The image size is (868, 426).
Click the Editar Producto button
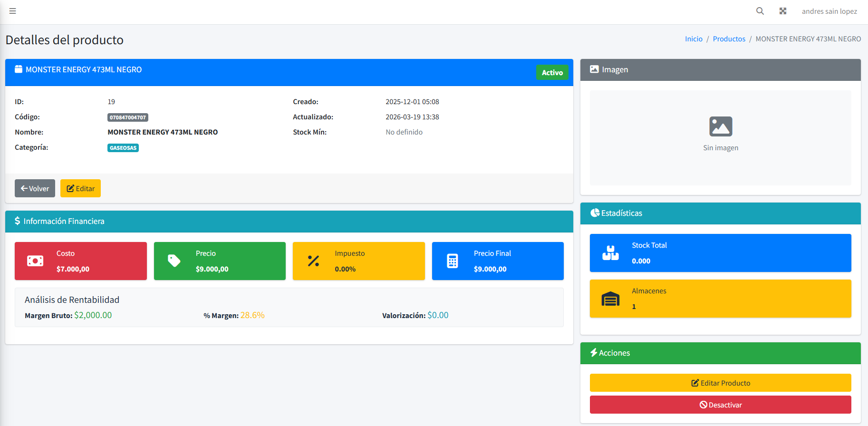(x=721, y=383)
